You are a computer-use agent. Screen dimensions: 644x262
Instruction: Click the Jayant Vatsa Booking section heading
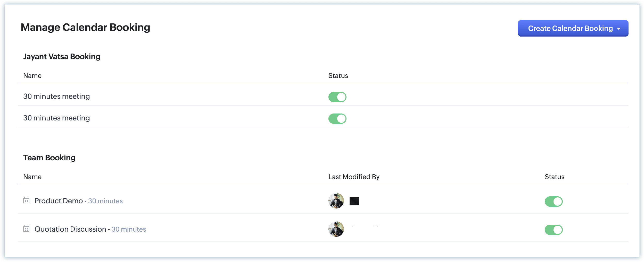62,56
